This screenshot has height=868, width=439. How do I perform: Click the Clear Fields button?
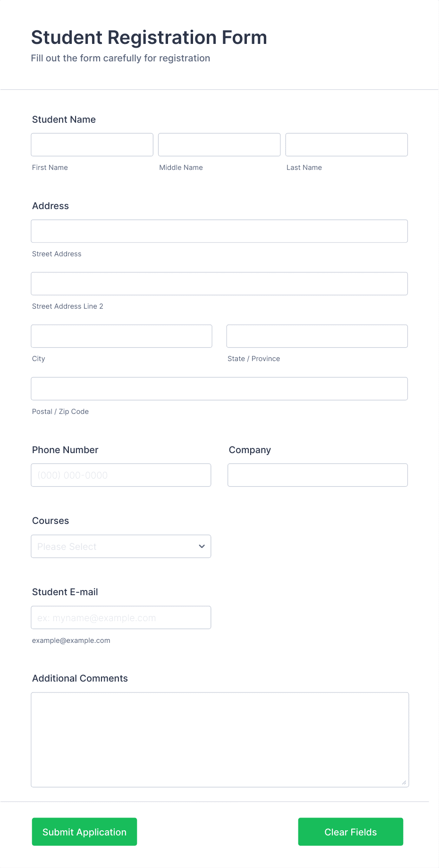click(x=351, y=832)
